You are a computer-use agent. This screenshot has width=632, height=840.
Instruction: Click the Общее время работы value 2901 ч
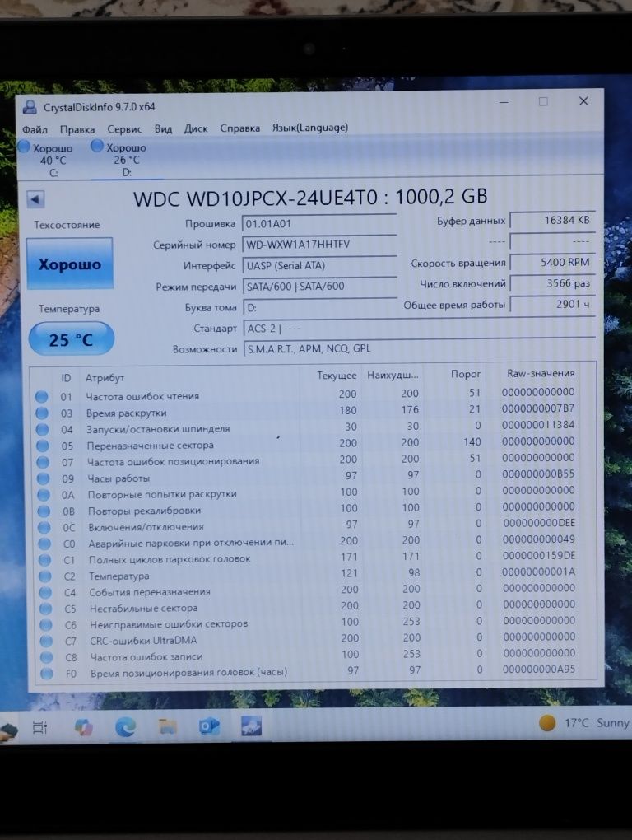point(552,304)
